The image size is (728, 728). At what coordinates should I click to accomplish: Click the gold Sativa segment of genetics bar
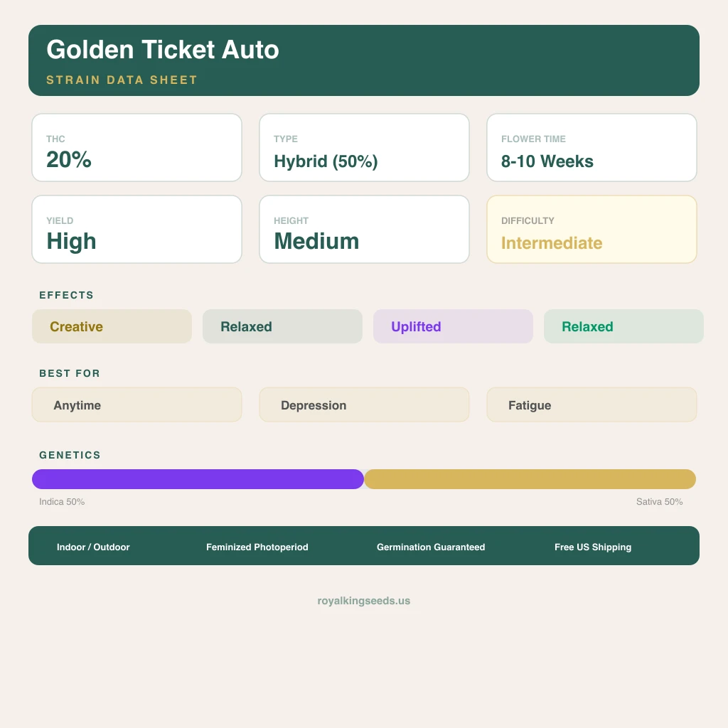[x=530, y=479]
